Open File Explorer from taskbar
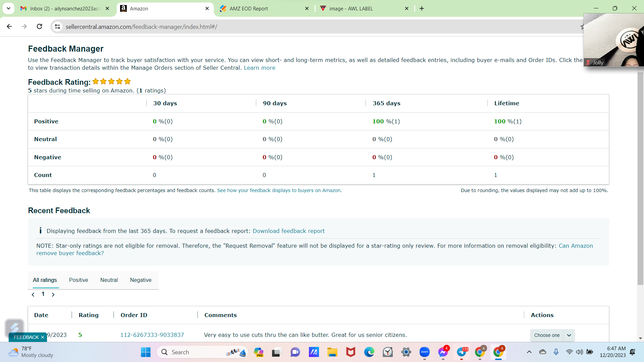Screen dimensions: 644x362 click(x=332, y=352)
